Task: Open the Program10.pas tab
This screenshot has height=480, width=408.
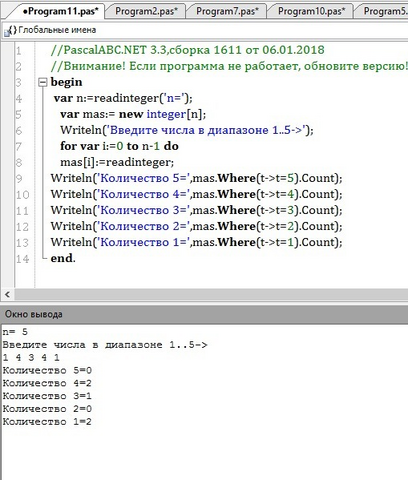Action: pos(311,11)
